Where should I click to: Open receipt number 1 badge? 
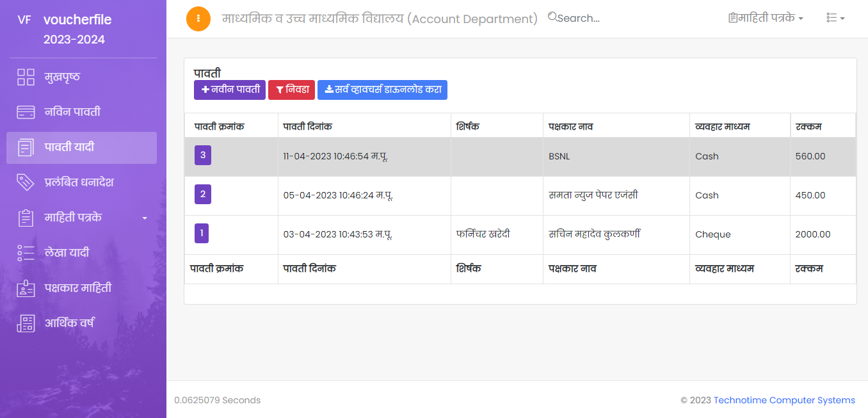202,233
